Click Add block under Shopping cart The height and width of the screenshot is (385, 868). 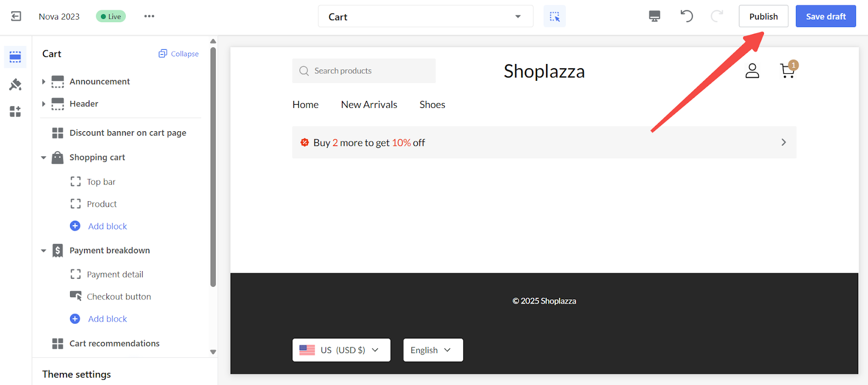107,226
